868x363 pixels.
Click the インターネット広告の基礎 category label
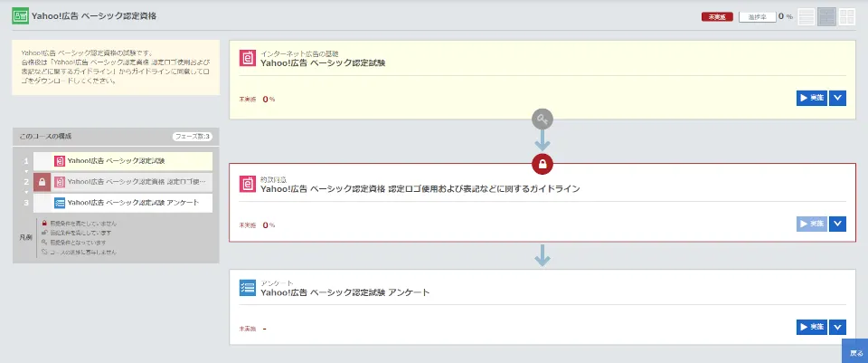pos(299,53)
